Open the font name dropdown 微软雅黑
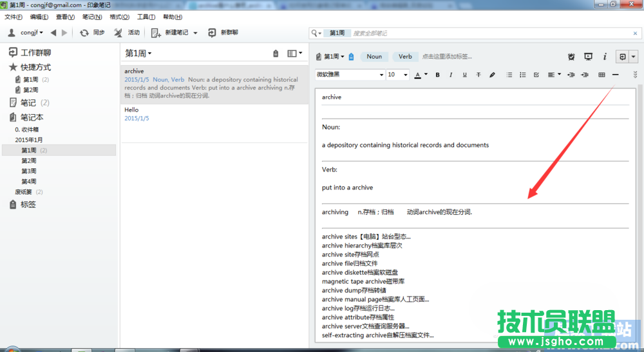This screenshot has width=644, height=352. point(350,75)
